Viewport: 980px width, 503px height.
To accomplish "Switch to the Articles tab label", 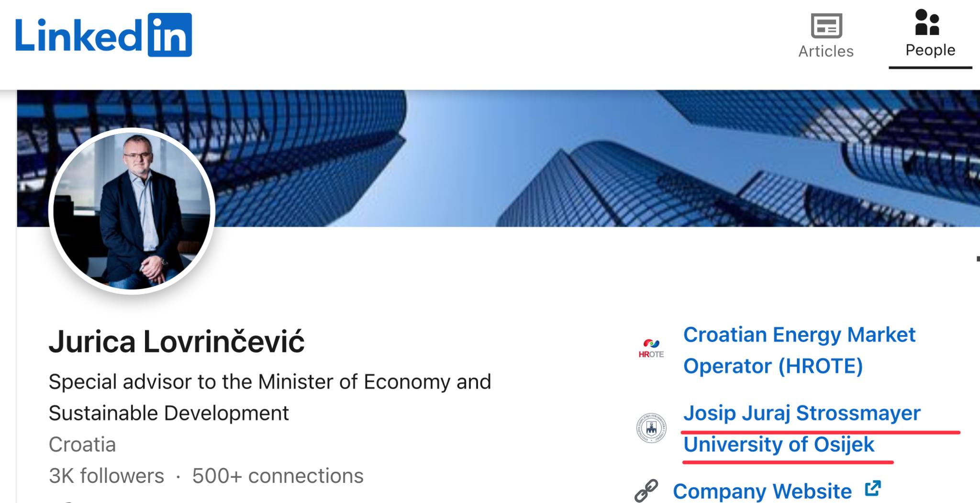I will (826, 51).
